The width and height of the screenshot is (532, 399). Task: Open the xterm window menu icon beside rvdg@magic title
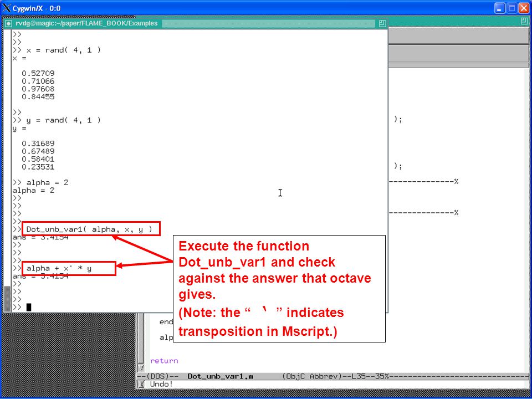pos(9,23)
